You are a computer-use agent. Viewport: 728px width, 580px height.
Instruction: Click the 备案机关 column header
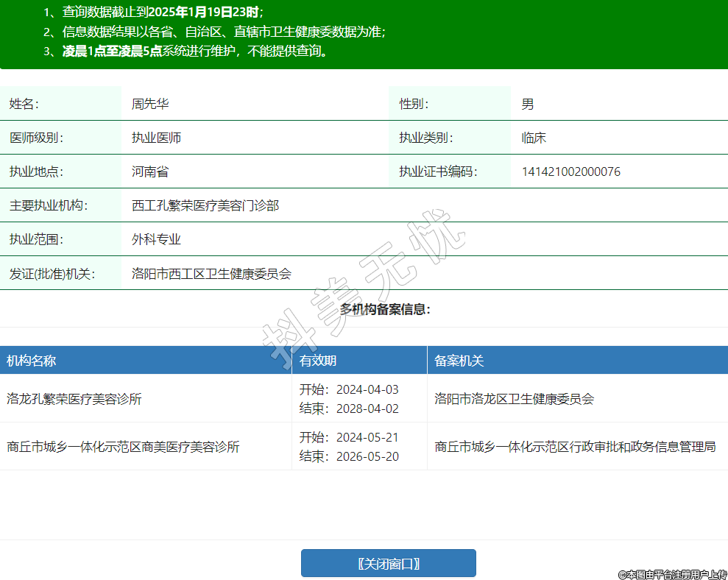tap(459, 361)
